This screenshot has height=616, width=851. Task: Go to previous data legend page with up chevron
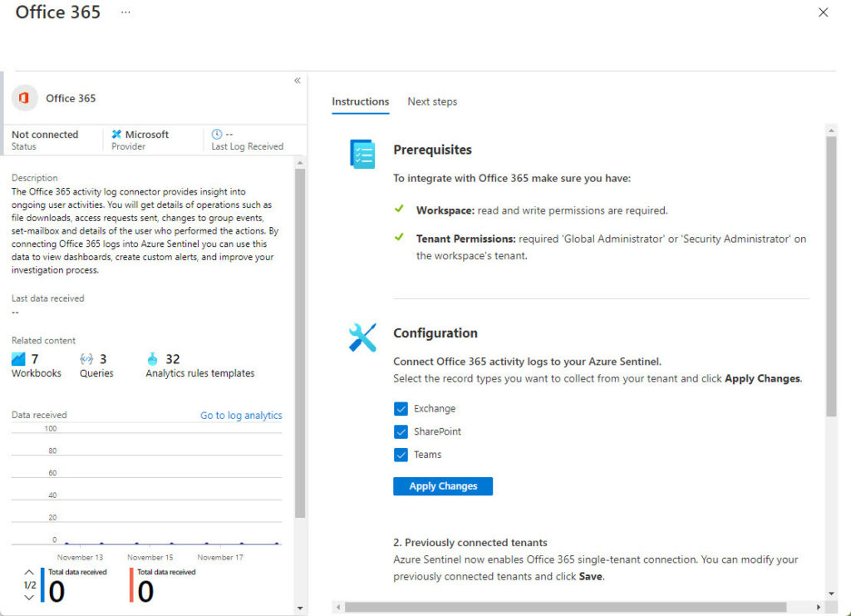(29, 572)
